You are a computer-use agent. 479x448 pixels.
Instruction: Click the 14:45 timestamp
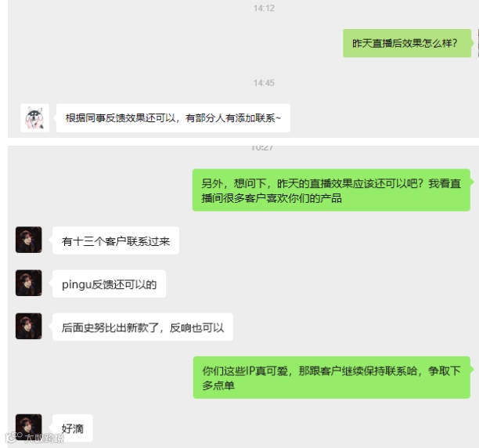tap(264, 83)
